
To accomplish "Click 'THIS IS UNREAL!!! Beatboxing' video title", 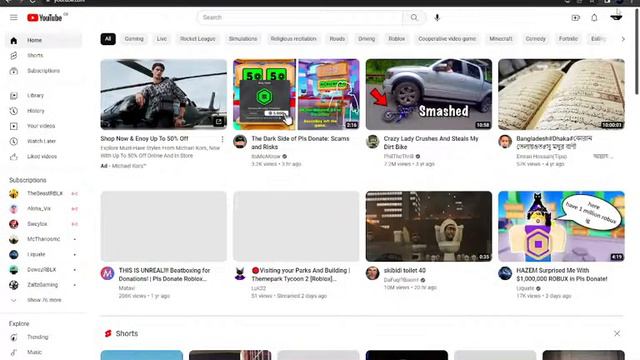I will (164, 275).
